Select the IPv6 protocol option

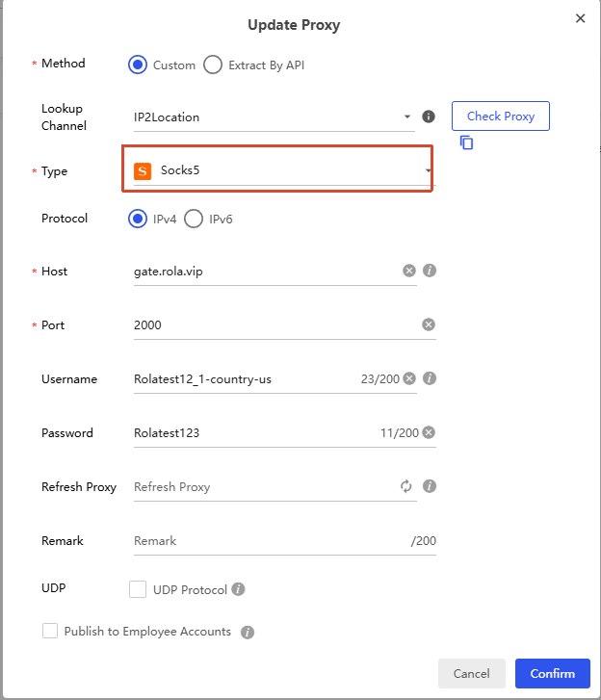pyautogui.click(x=194, y=219)
